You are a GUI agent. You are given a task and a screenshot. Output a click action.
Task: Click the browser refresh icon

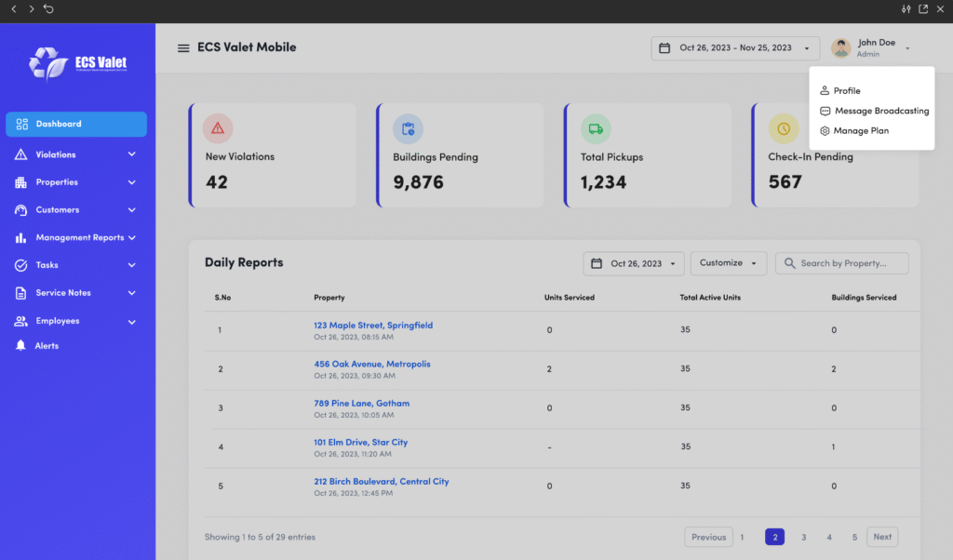(48, 9)
